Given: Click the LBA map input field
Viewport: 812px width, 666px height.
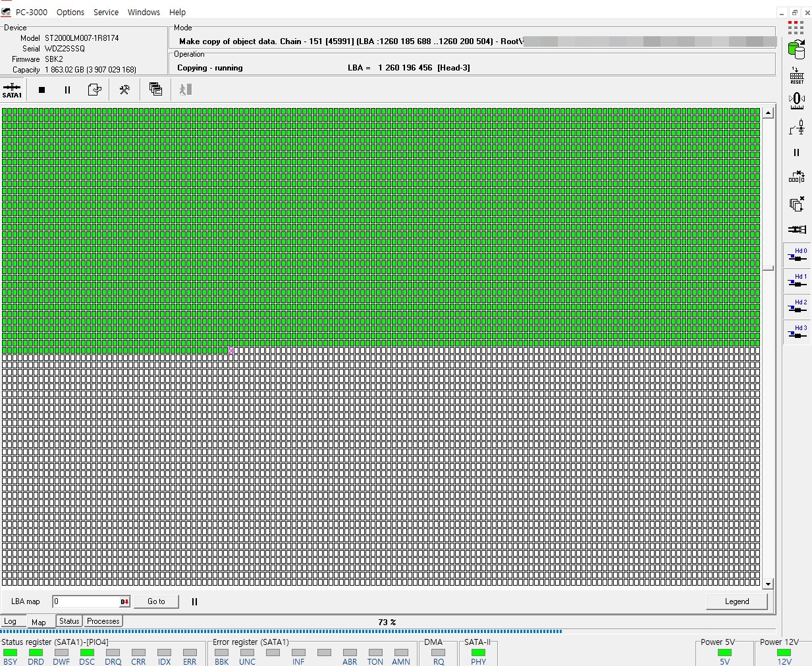Looking at the screenshot, I should click(86, 601).
